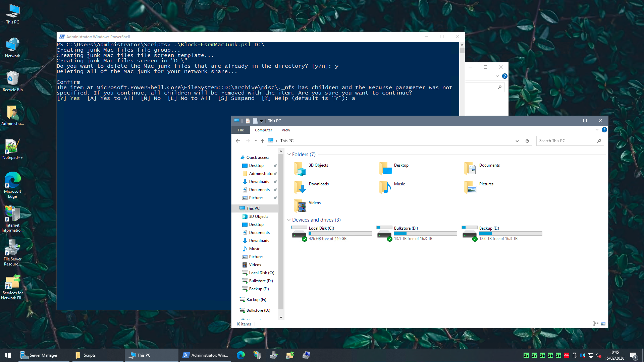
Task: Open address bar history dropdown
Action: pyautogui.click(x=517, y=141)
